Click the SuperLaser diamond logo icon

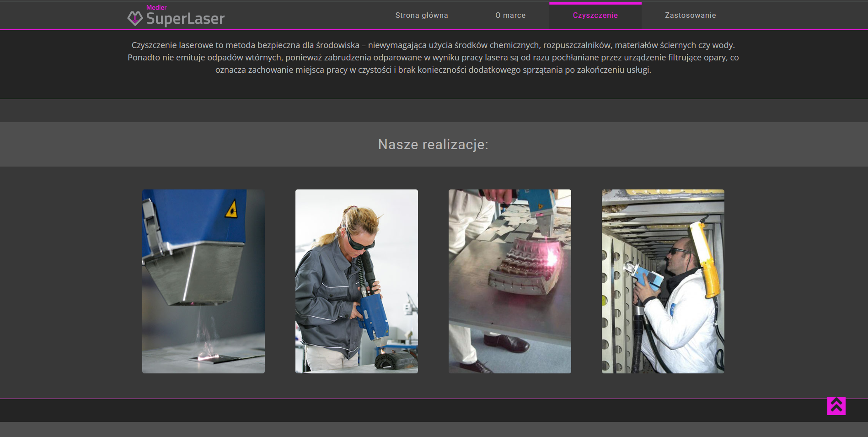pos(135,18)
